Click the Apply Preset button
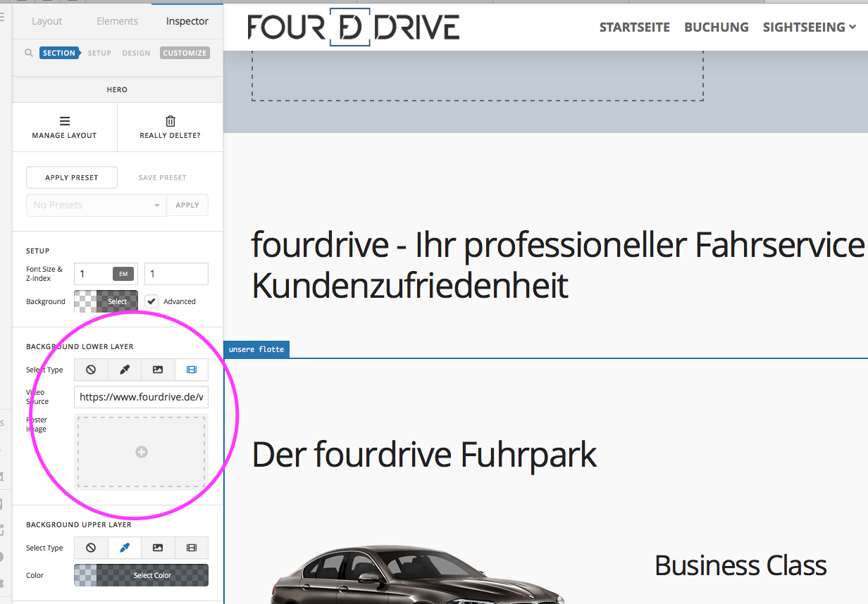The image size is (868, 604). coord(71,177)
